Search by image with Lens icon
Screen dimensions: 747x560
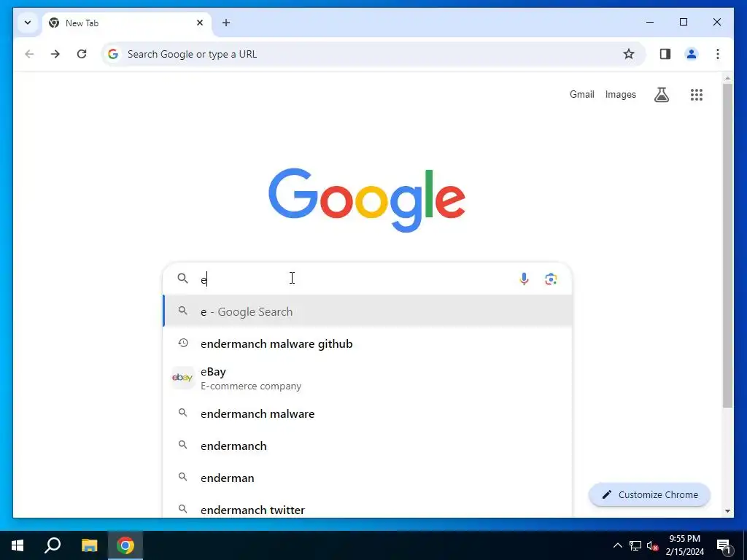tap(551, 279)
